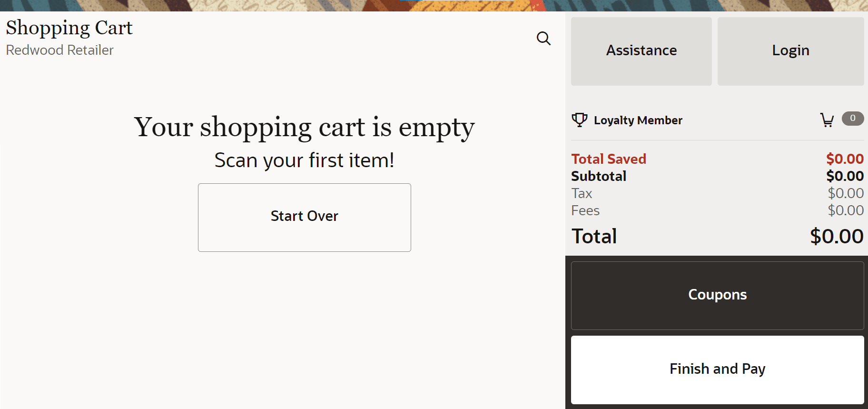Click the Total amount of $0.00
868x409 pixels.
pos(836,236)
